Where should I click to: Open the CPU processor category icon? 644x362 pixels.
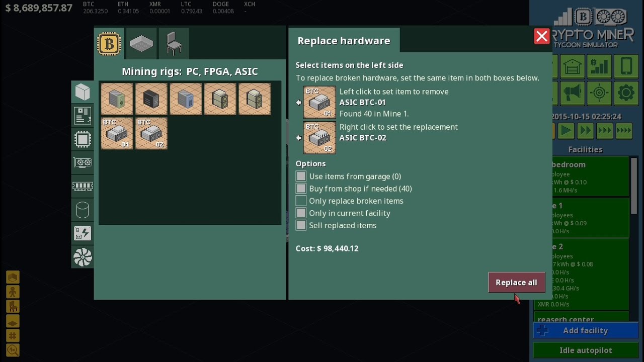coord(83,139)
